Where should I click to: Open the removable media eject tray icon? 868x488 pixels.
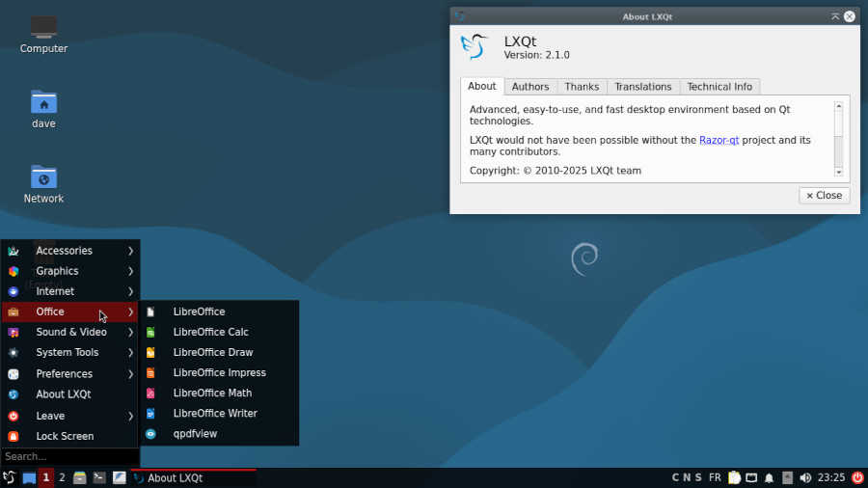point(787,477)
